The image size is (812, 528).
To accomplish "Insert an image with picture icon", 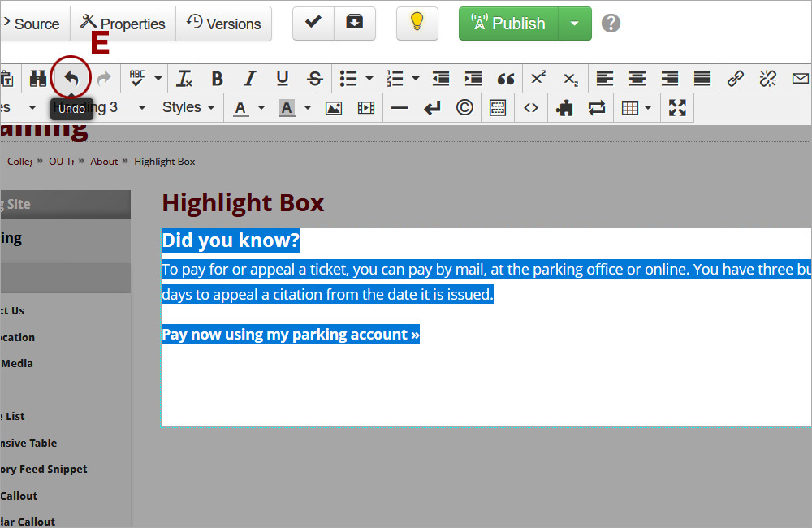I will click(334, 108).
